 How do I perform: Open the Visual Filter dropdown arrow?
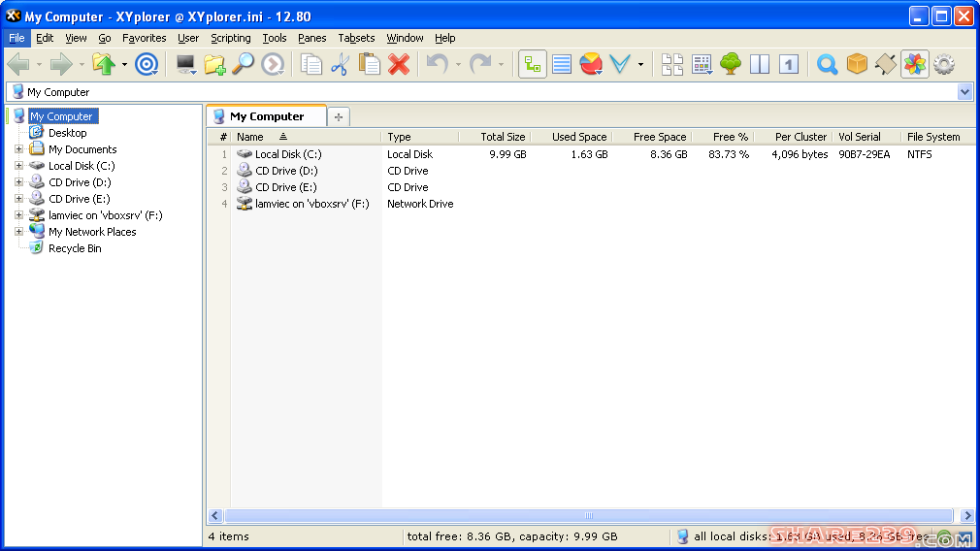click(x=640, y=64)
